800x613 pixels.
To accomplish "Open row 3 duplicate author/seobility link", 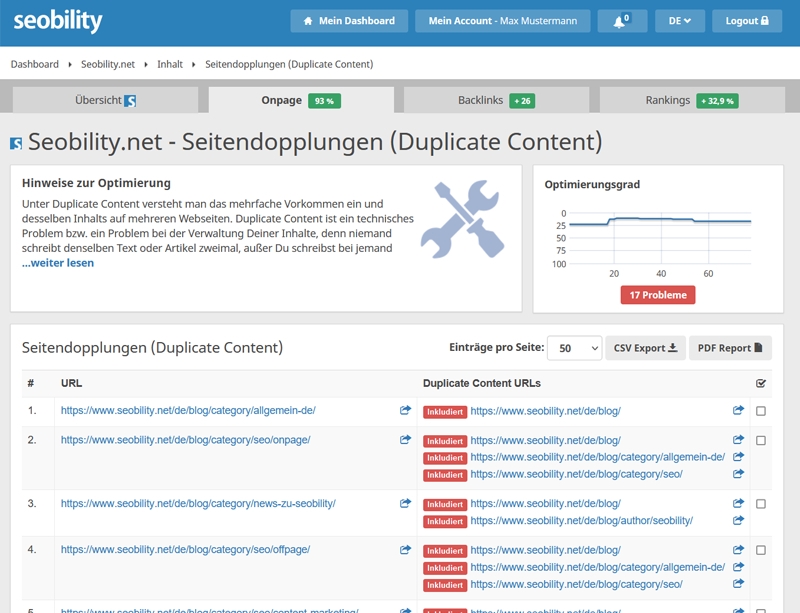I will tap(582, 521).
